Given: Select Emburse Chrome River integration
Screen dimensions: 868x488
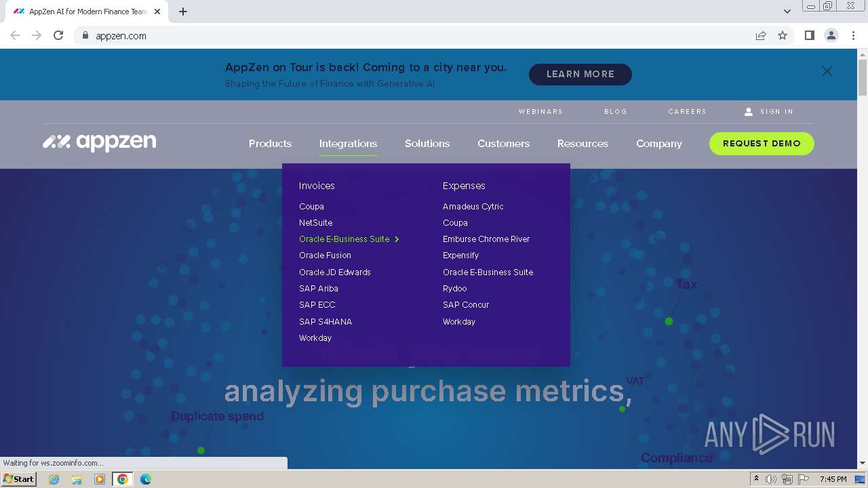Looking at the screenshot, I should pyautogui.click(x=486, y=239).
